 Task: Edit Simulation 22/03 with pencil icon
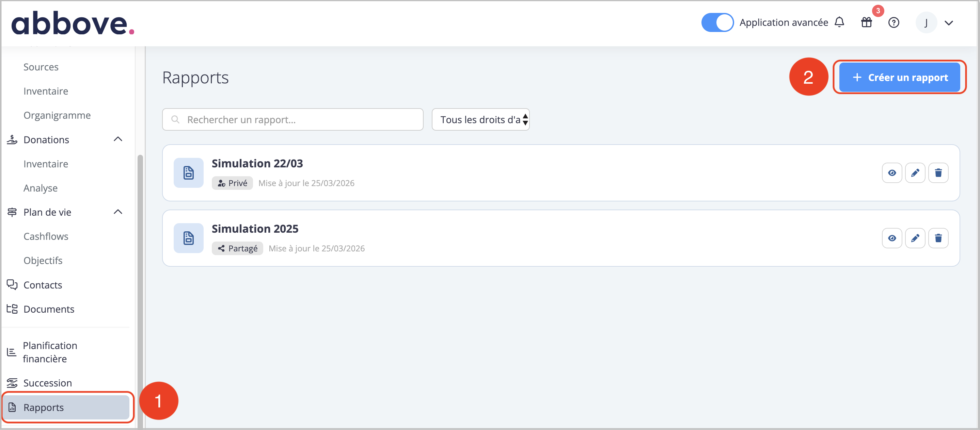tap(915, 173)
